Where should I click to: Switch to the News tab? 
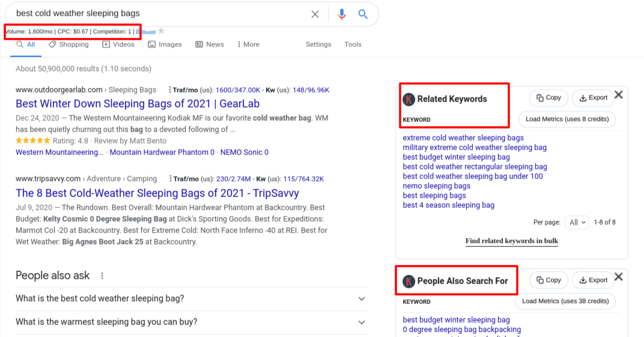[x=210, y=44]
